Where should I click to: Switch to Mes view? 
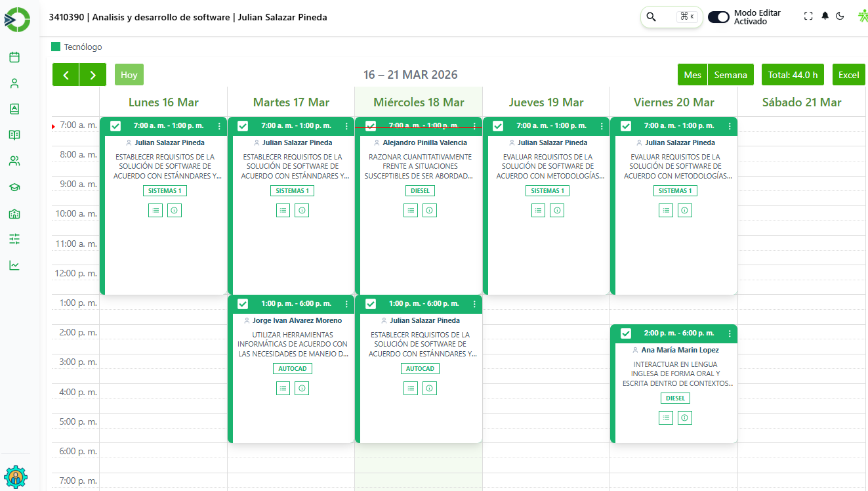(692, 75)
